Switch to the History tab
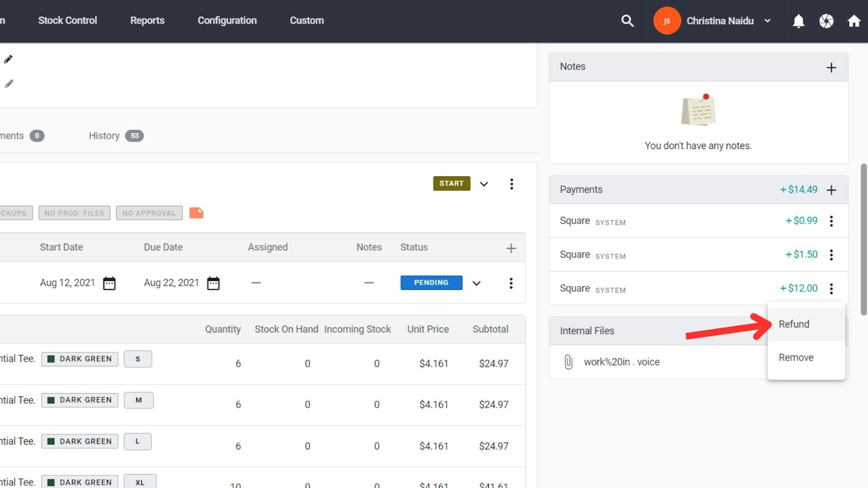This screenshot has width=868, height=488. [x=116, y=136]
